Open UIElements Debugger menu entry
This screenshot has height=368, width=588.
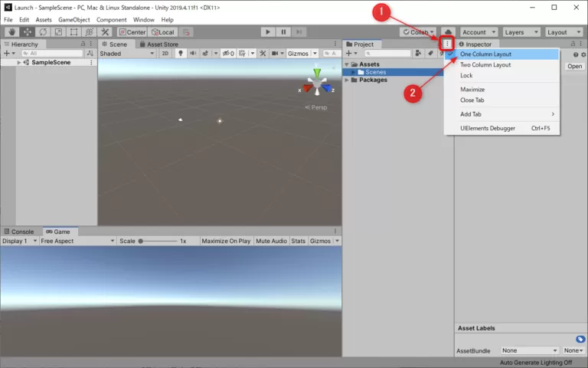tap(501, 128)
